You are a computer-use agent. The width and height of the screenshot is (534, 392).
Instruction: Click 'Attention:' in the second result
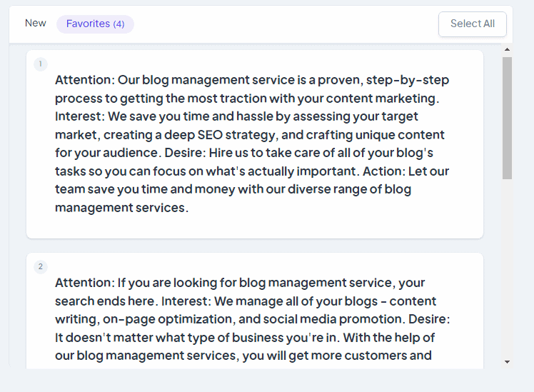point(85,283)
